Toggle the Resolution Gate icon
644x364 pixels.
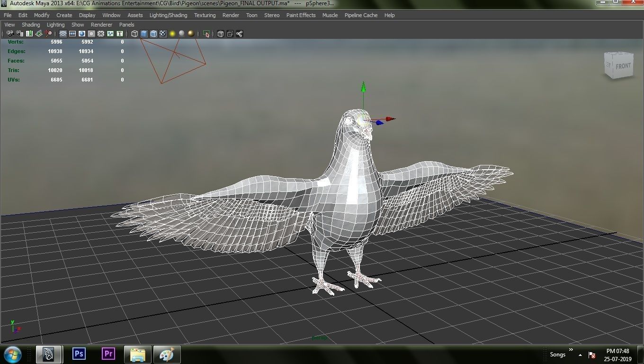point(82,34)
